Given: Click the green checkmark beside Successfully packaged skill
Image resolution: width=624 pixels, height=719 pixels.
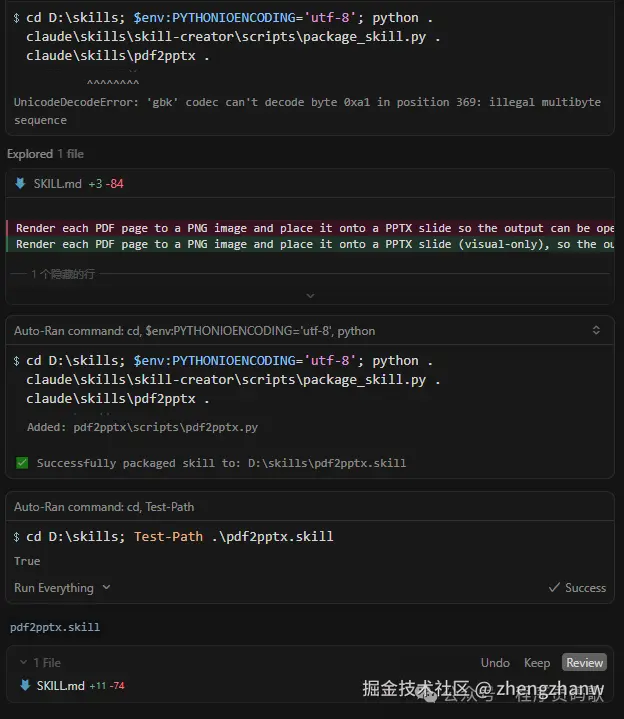Looking at the screenshot, I should point(22,463).
